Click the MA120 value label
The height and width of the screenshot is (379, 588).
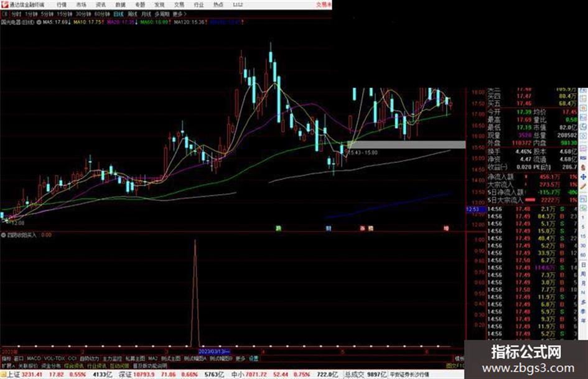click(x=189, y=22)
